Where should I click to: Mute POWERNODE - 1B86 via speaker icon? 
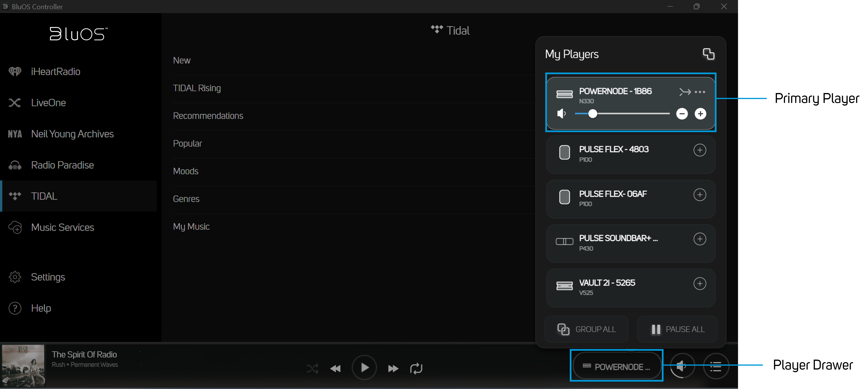pyautogui.click(x=561, y=114)
